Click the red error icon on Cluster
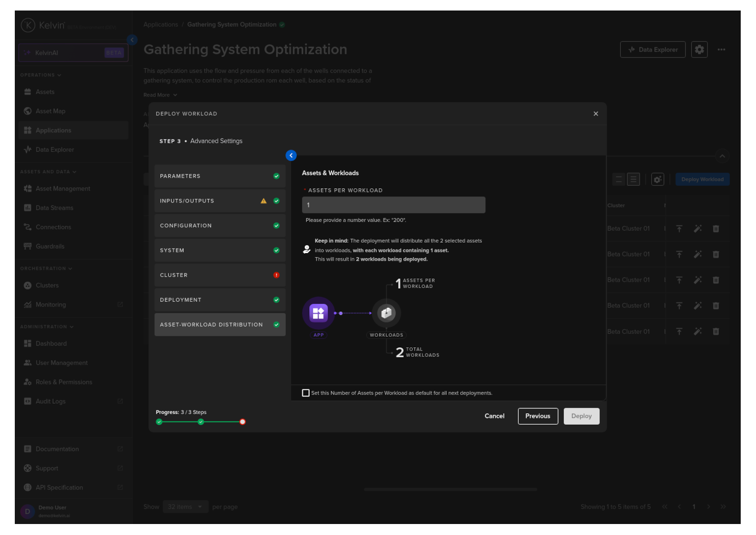Image resolution: width=756 pixels, height=535 pixels. tap(276, 275)
